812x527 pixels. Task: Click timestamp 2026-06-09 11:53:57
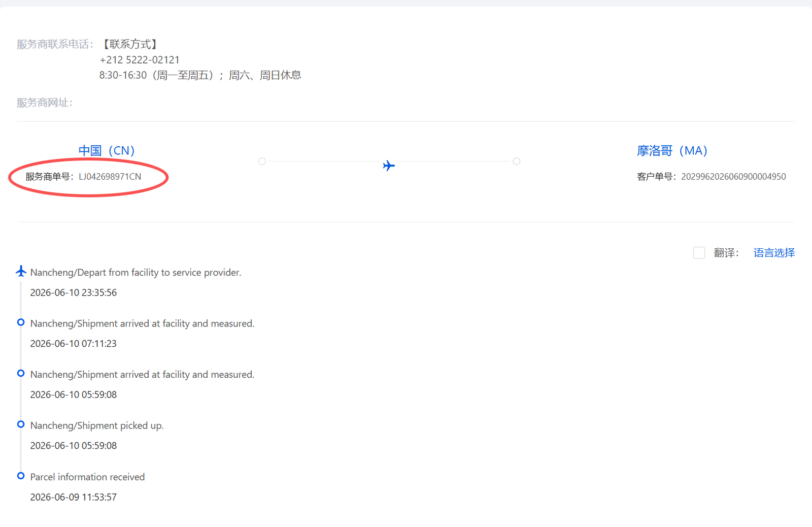click(74, 497)
